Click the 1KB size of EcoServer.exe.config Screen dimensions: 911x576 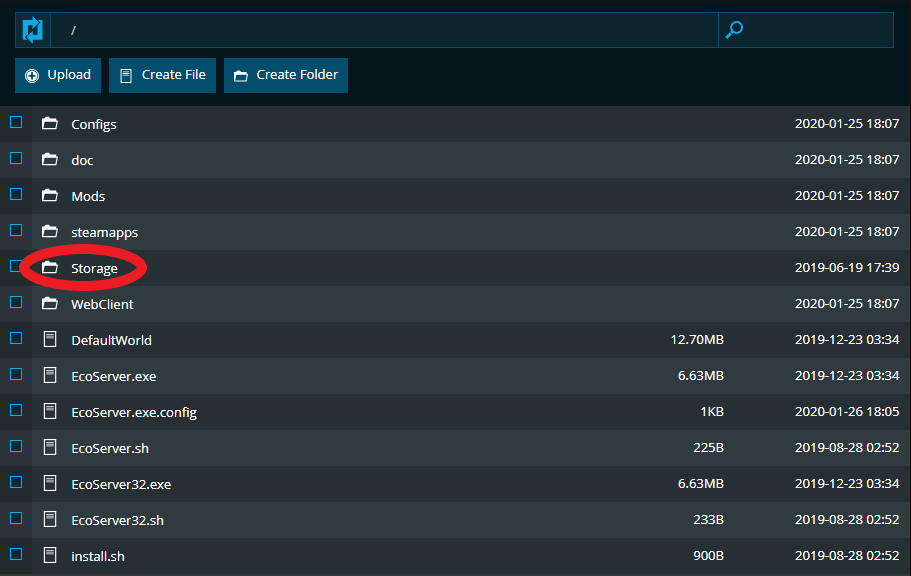[x=712, y=412]
